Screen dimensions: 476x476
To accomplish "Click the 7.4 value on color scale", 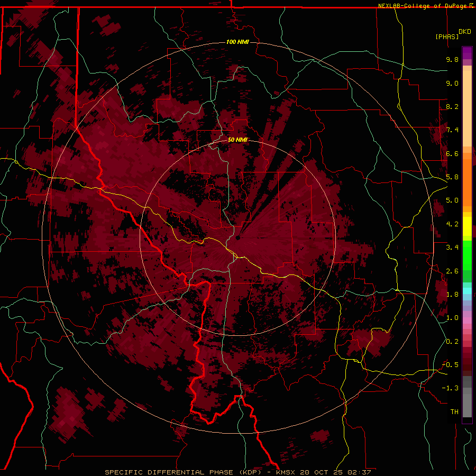I will click(452, 130).
